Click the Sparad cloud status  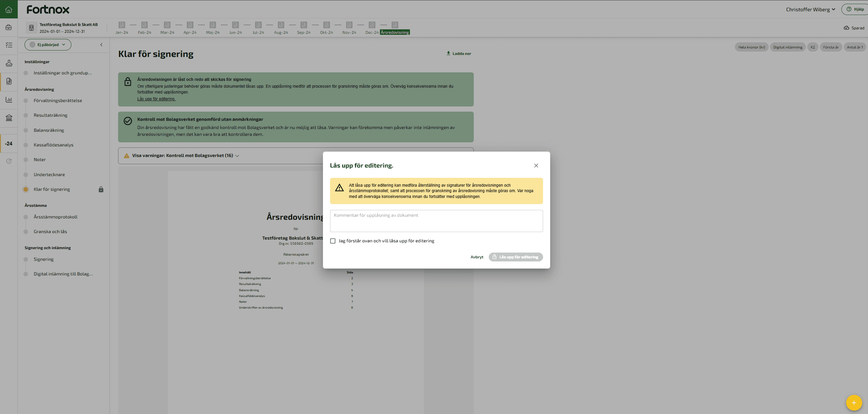coord(854,28)
